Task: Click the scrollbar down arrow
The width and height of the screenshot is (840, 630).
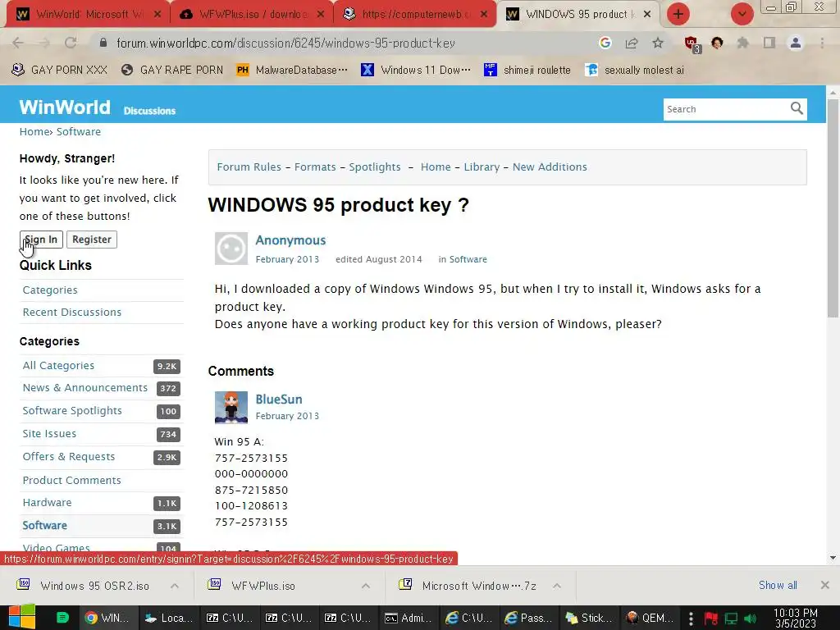Action: pos(833,558)
